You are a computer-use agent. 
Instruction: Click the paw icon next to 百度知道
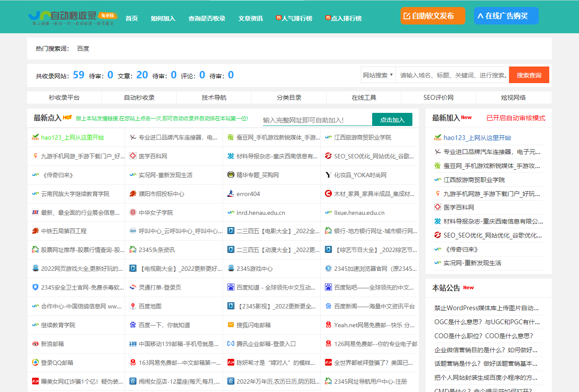pyautogui.click(x=230, y=288)
